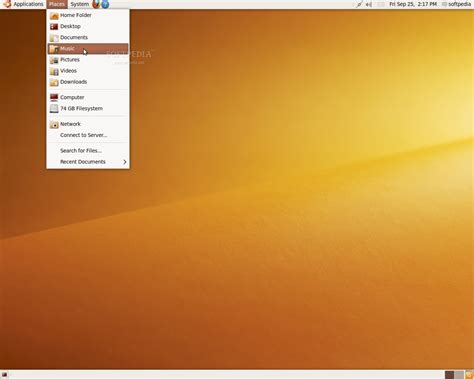Open the 74 GB Filesystem entry
The image size is (474, 379).
tap(88, 109)
